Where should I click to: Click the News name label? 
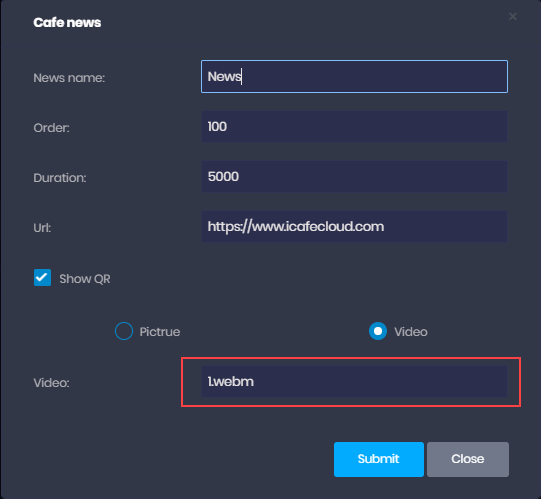click(69, 78)
